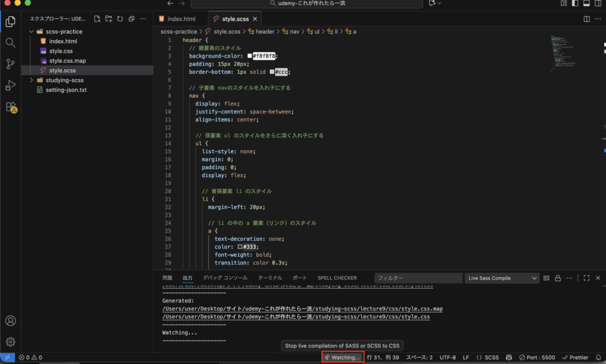Viewport: 606px width, 364px height.
Task: Click the #f8f8f8 color swatch
Action: [x=250, y=56]
